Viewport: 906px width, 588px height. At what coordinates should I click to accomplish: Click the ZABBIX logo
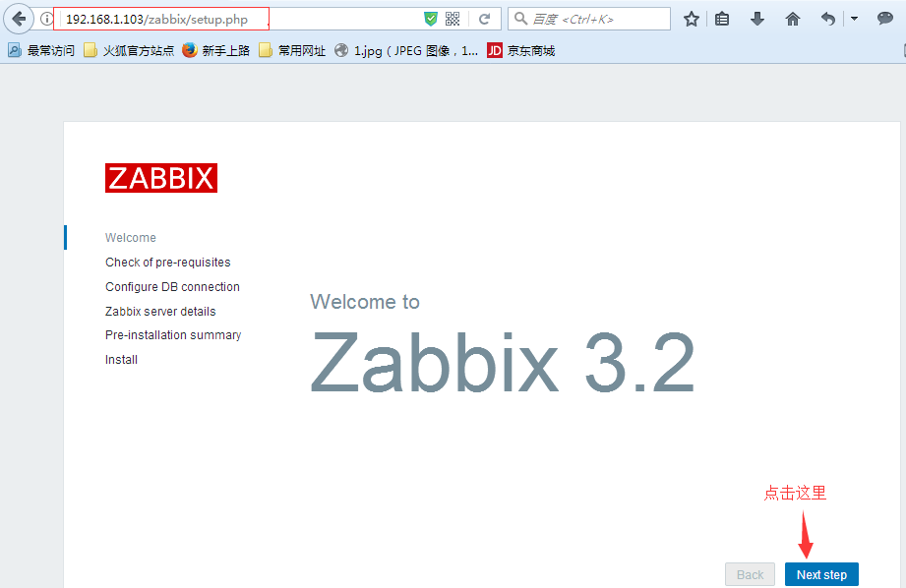[x=161, y=178]
